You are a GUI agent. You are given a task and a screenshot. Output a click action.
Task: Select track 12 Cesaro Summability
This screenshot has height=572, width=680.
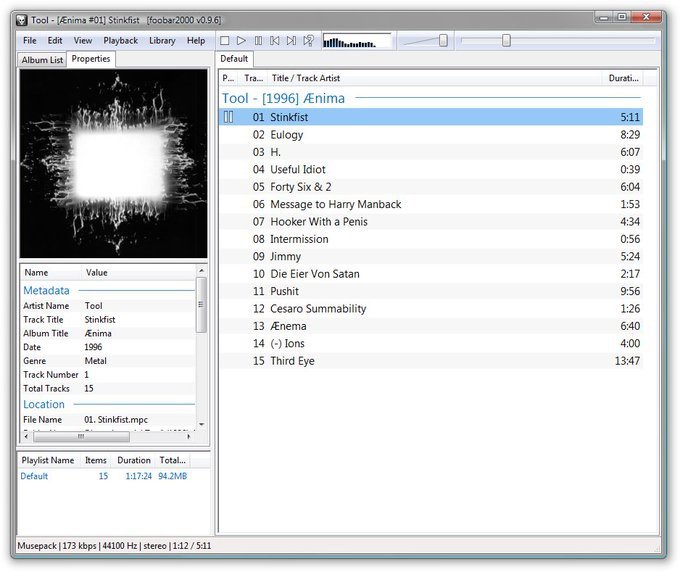(431, 309)
